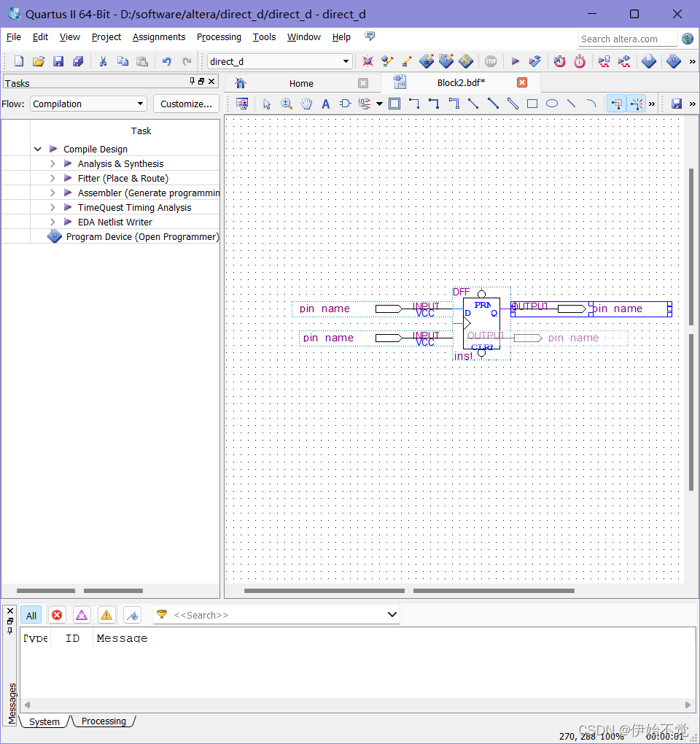
Task: Expand EDA Netlist Writer task
Action: click(52, 222)
